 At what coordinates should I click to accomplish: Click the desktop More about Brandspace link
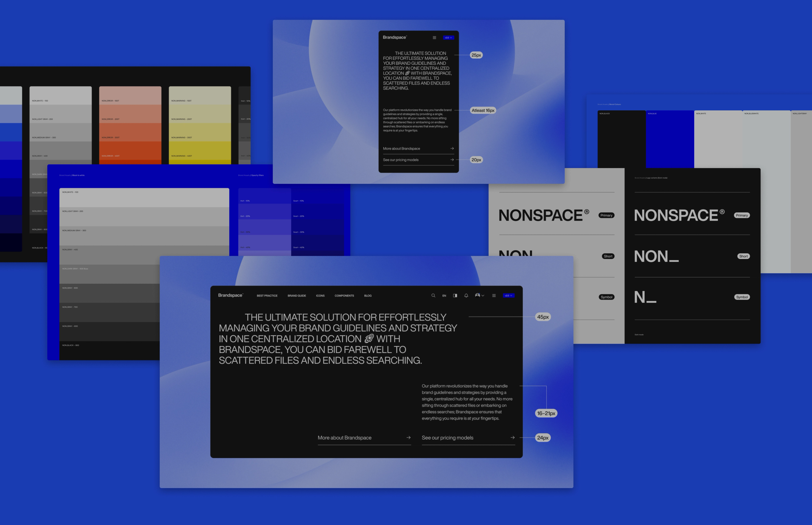[x=344, y=438]
